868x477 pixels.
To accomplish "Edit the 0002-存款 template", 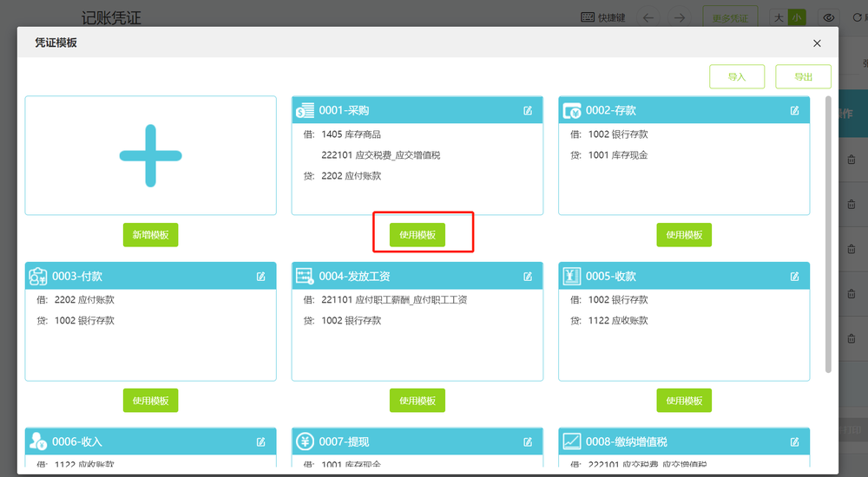I will pyautogui.click(x=794, y=110).
